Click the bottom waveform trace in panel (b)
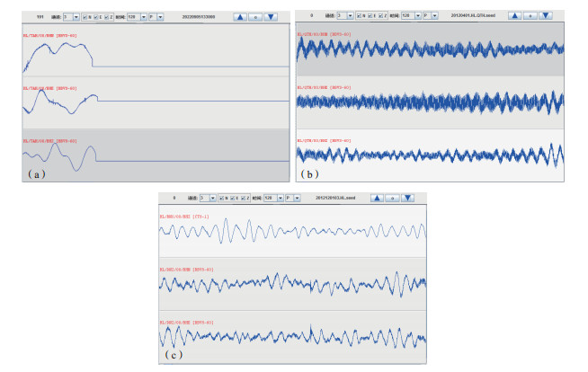Viewport: 588px width, 372px height. pyautogui.click(x=429, y=155)
